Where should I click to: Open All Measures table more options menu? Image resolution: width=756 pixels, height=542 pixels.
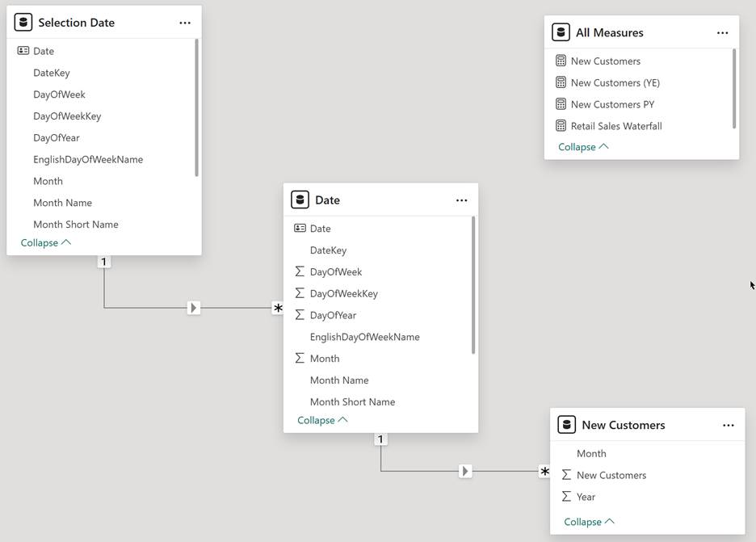click(x=722, y=33)
